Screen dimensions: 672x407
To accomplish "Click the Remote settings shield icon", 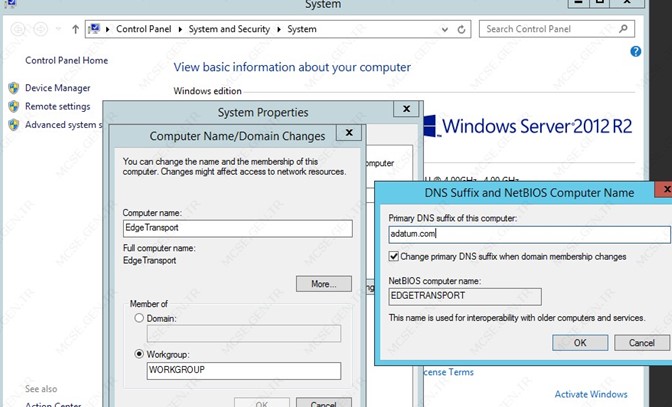I will pyautogui.click(x=14, y=106).
